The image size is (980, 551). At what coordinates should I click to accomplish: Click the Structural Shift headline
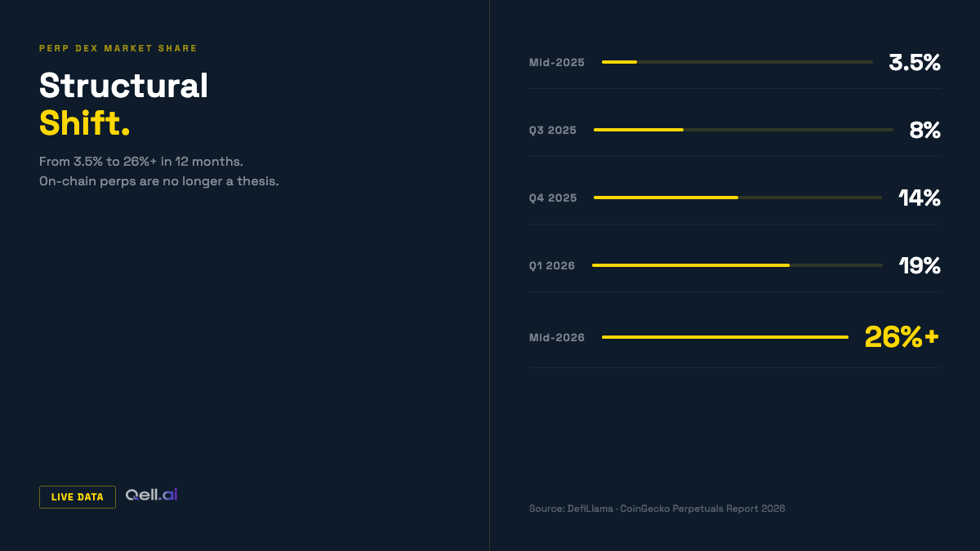124,104
